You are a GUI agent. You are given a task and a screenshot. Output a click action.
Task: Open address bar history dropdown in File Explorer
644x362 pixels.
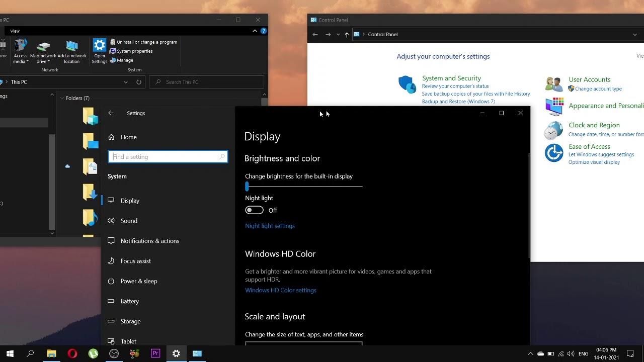pos(126,82)
